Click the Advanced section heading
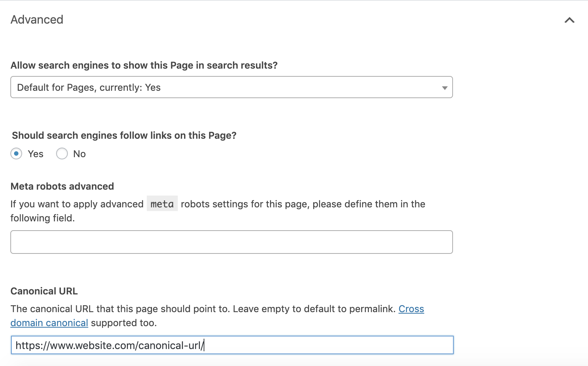 (x=37, y=20)
